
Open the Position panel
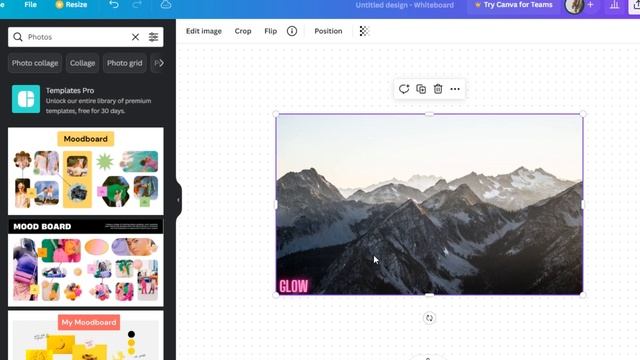tap(328, 31)
